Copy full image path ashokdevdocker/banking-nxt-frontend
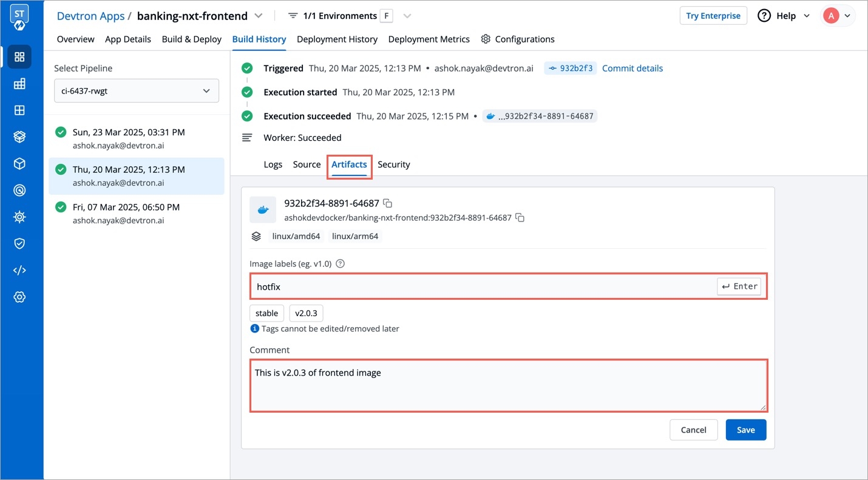The image size is (868, 480). click(x=520, y=217)
